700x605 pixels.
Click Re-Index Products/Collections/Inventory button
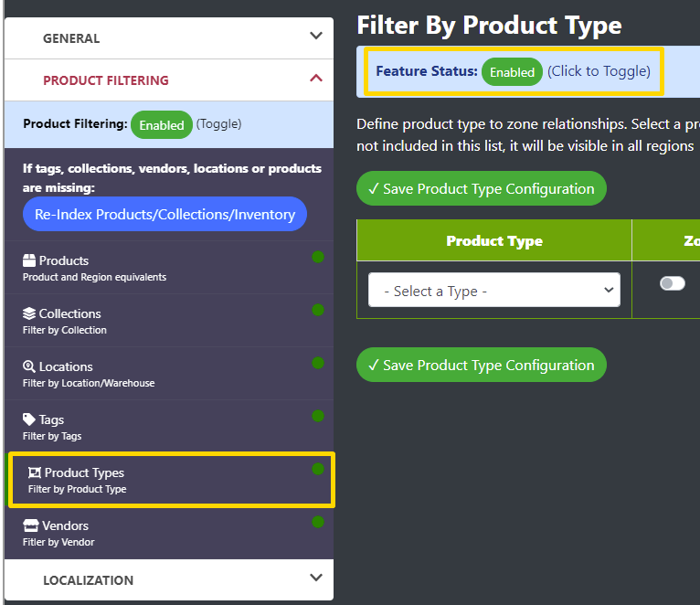(x=164, y=214)
